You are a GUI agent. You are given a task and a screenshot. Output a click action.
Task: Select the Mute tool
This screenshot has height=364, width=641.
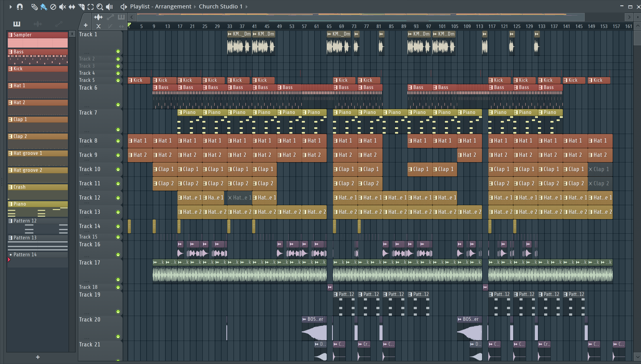pos(63,7)
